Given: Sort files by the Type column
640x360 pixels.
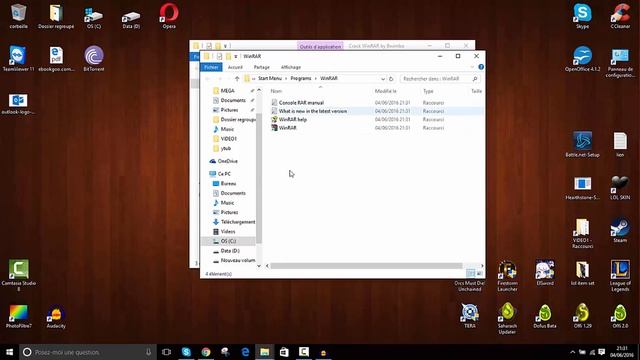Looking at the screenshot, I should click(x=428, y=91).
